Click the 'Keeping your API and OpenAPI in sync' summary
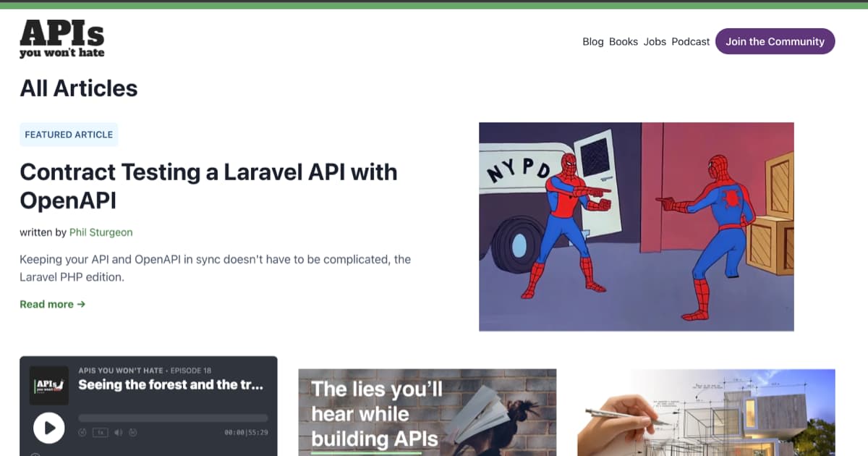 click(x=216, y=268)
